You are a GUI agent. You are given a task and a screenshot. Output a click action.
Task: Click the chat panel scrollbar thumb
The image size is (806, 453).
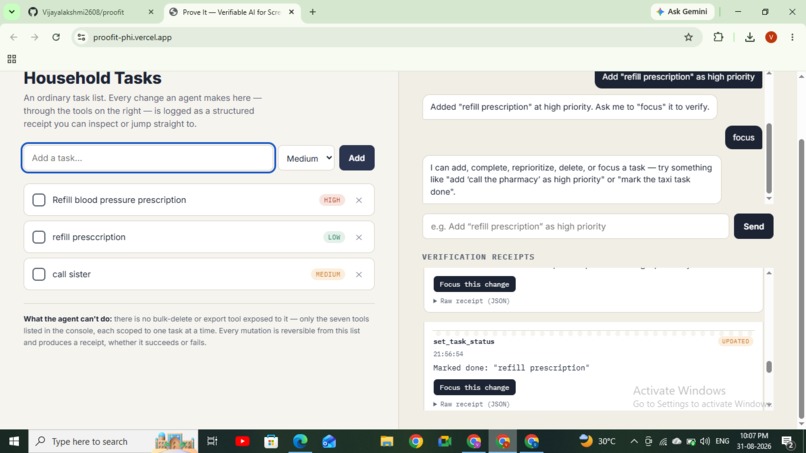769,158
